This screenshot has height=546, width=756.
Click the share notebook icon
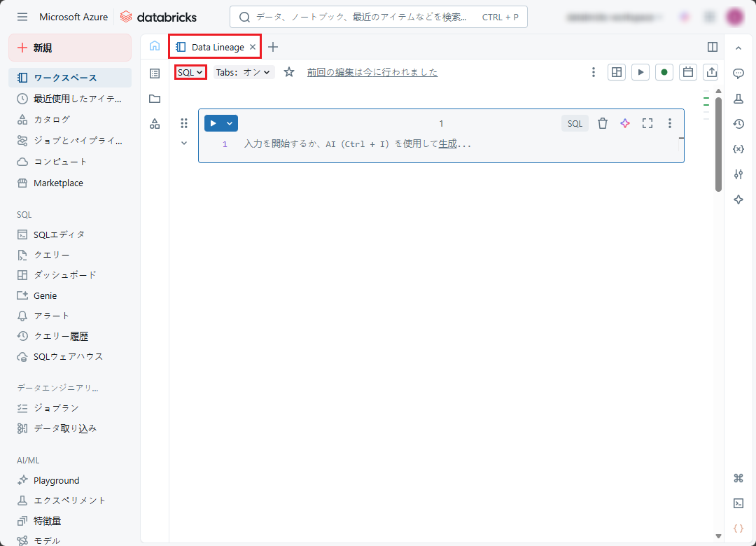pyautogui.click(x=711, y=72)
